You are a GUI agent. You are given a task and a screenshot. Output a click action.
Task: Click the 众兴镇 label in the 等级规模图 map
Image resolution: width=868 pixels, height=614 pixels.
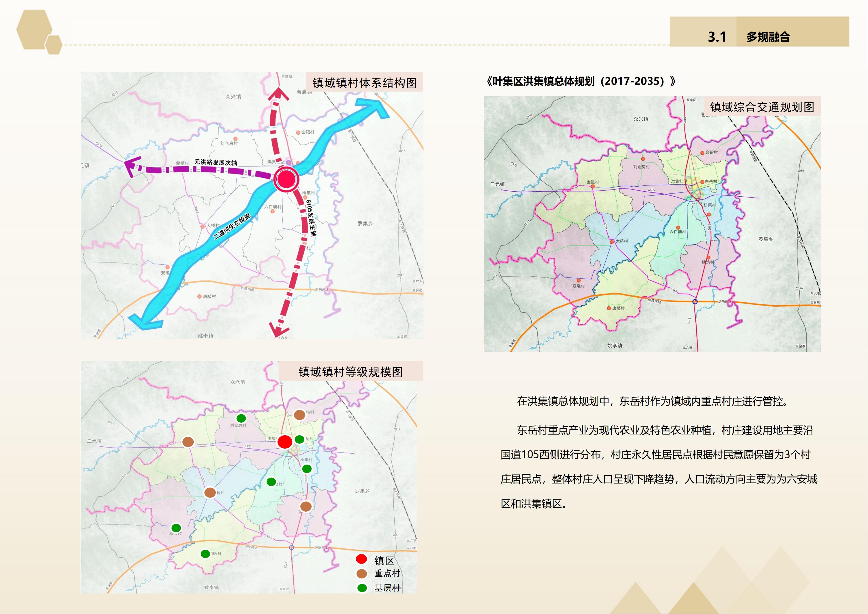point(238,382)
